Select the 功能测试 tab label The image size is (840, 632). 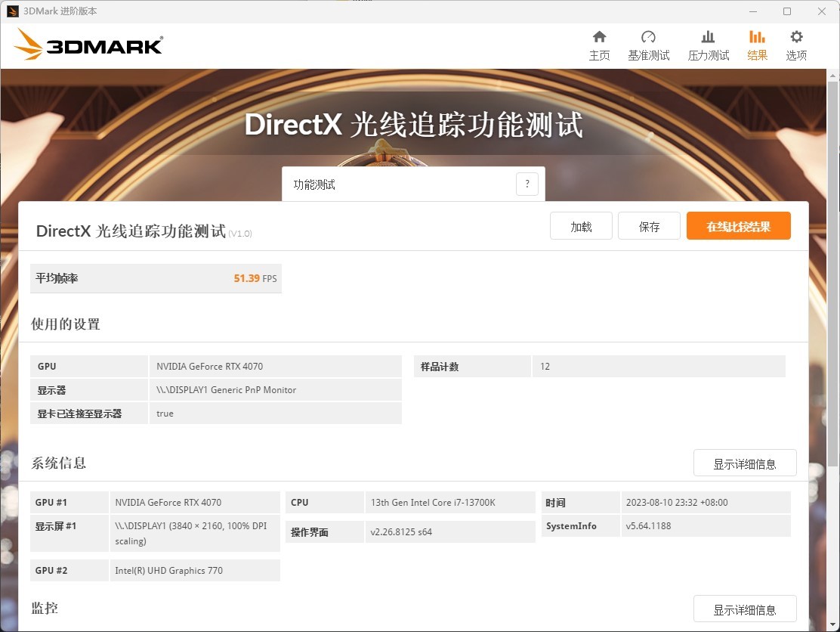(x=314, y=184)
